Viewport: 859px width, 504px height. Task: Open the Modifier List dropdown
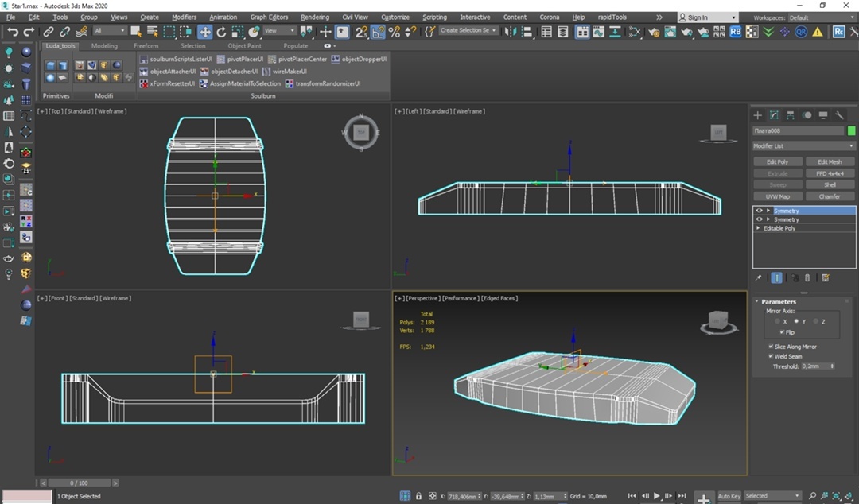point(803,145)
